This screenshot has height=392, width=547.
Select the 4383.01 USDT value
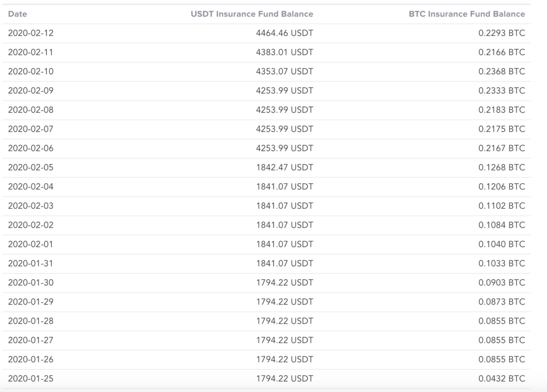click(285, 52)
